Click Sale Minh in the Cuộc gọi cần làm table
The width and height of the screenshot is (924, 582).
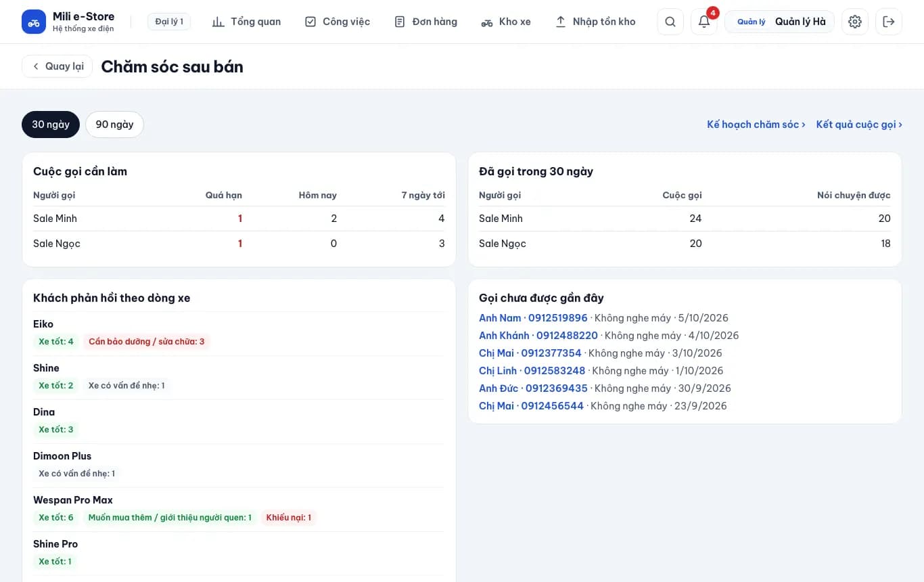[x=55, y=219]
